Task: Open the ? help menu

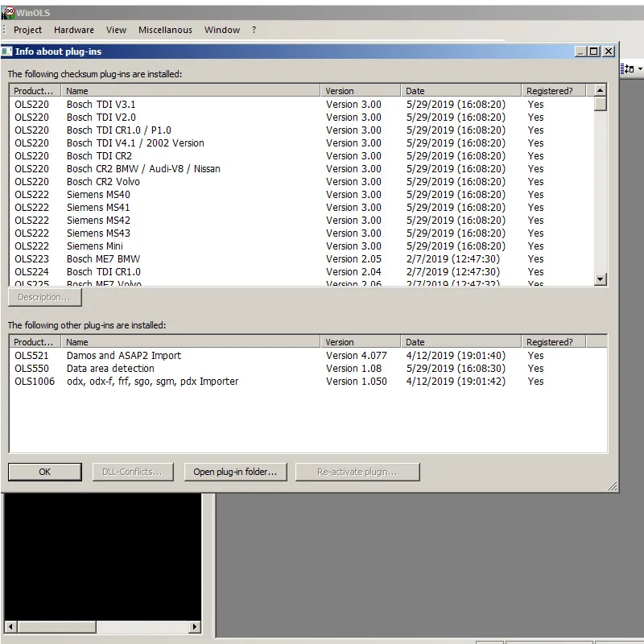Action: [x=254, y=30]
